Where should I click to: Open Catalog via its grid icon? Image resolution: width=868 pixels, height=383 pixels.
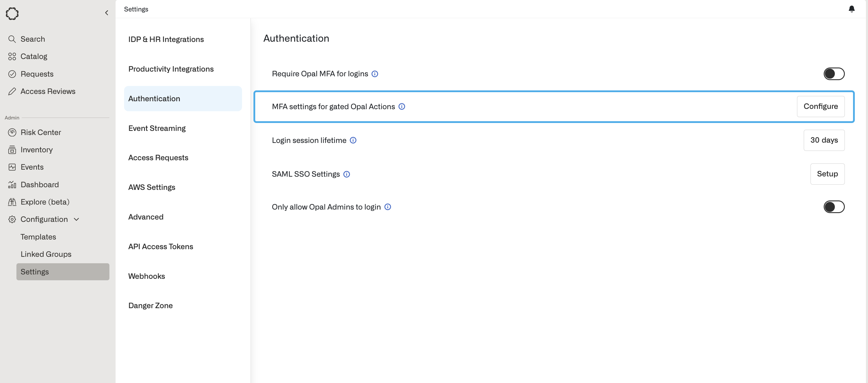pyautogui.click(x=12, y=56)
